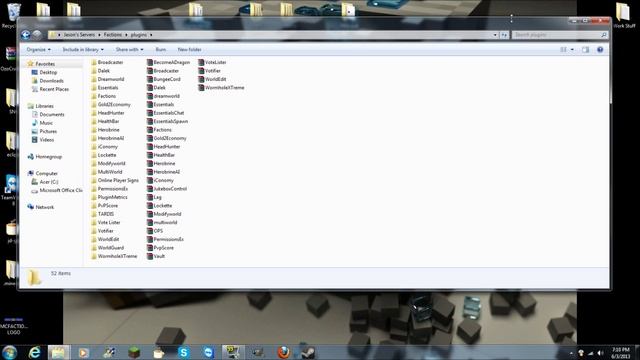This screenshot has height=360, width=640.
Task: Open the TARDIS folder
Action: tap(103, 214)
